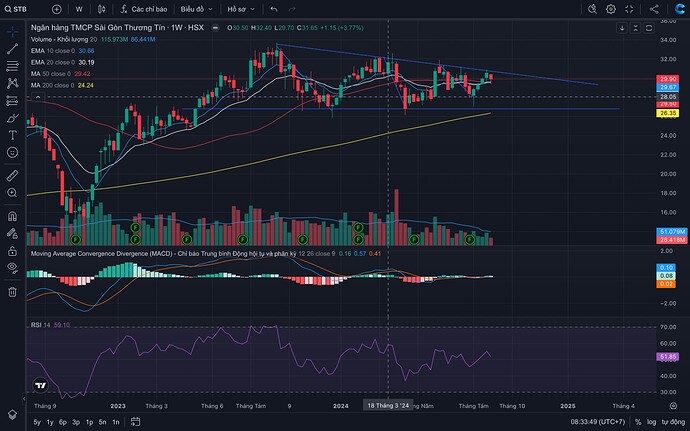
Task: Open chart settings gear icon
Action: (611, 9)
